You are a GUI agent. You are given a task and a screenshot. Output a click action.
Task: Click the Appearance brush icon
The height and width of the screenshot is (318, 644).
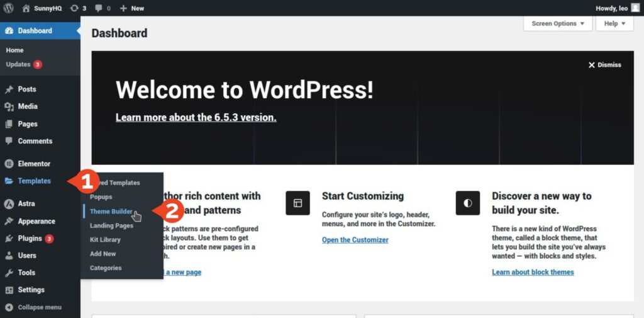tap(9, 221)
